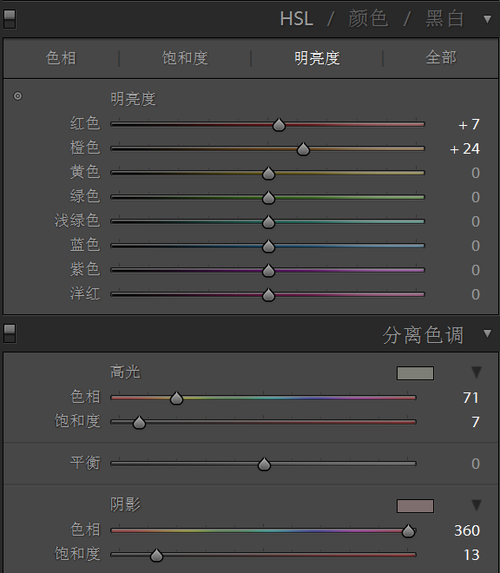Click the targeted adjustment tool icon beside 明亮度

tap(18, 96)
